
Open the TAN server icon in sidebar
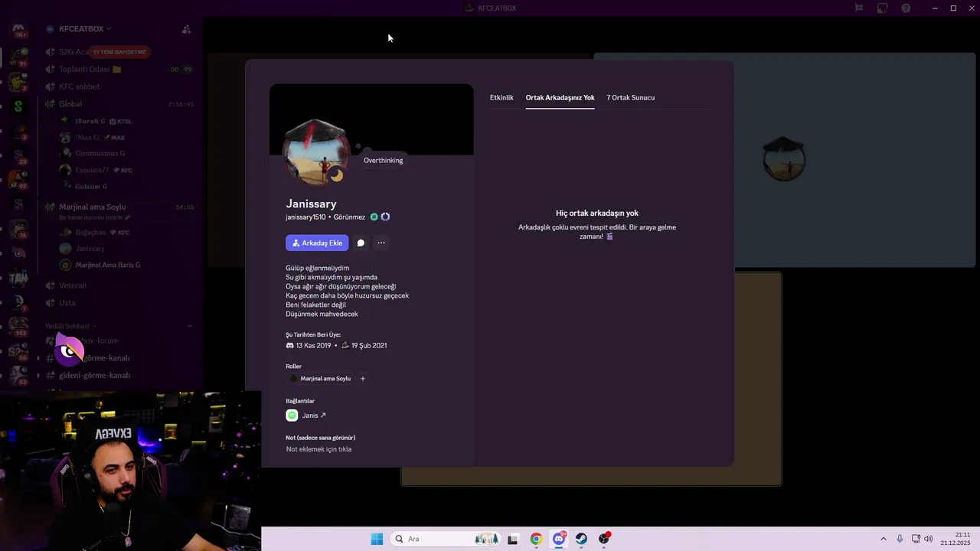18,279
